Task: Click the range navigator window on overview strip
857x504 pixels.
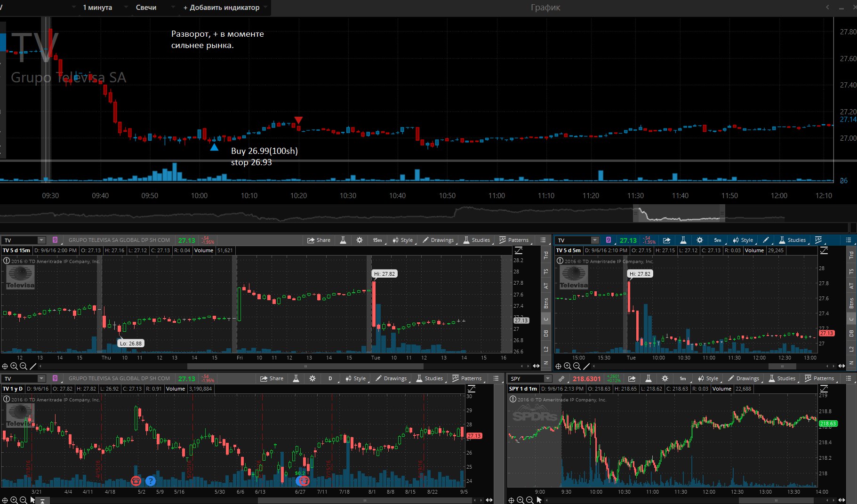Action: pyautogui.click(x=679, y=213)
